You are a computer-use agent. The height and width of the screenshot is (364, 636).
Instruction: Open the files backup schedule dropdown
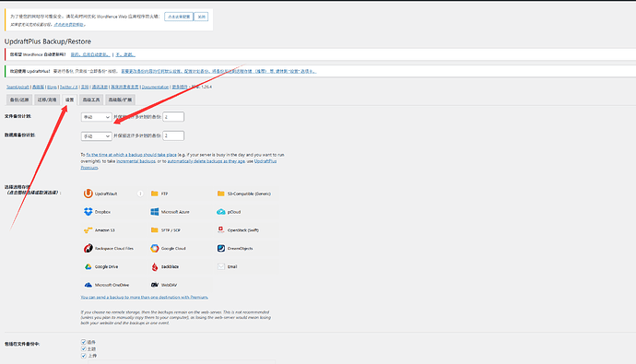96,117
